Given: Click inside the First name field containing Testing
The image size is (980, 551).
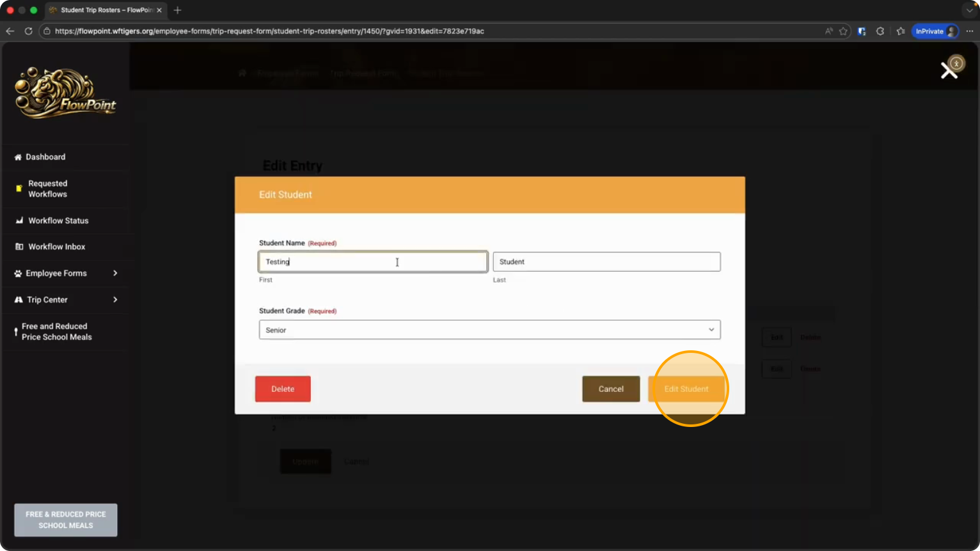Looking at the screenshot, I should pos(373,261).
